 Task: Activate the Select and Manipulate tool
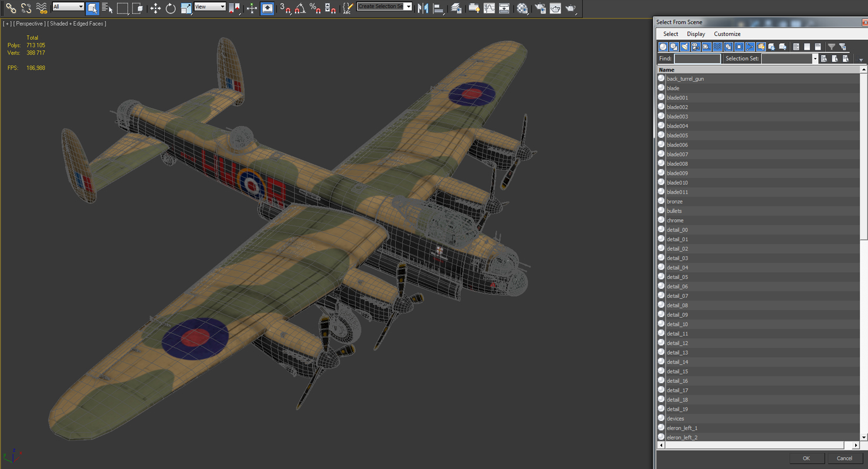tap(252, 8)
